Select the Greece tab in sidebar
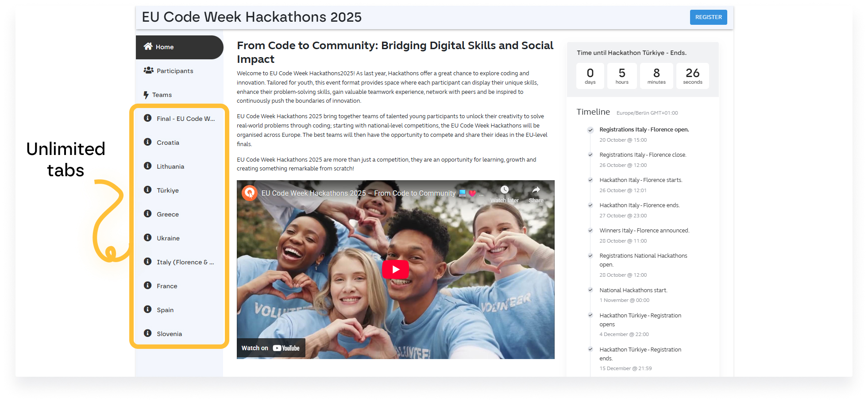The height and width of the screenshot is (402, 868). (x=167, y=214)
